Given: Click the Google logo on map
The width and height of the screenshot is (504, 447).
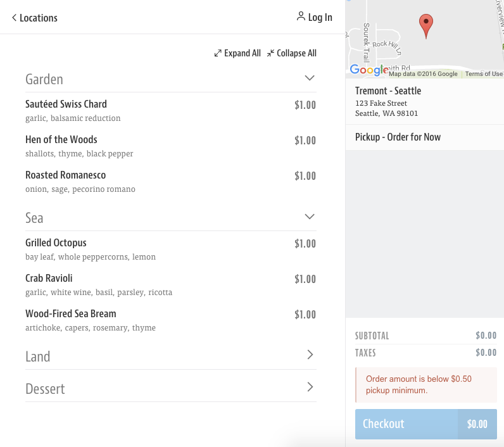Looking at the screenshot, I should pos(369,70).
